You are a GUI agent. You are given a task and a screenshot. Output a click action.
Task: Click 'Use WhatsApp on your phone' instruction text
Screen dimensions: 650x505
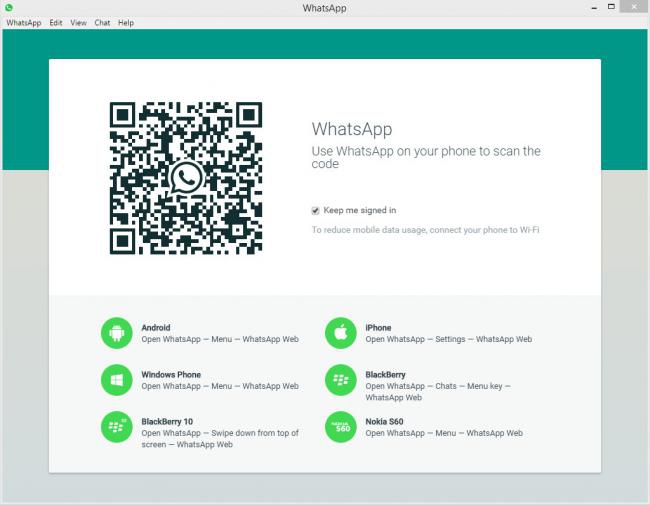(x=426, y=157)
